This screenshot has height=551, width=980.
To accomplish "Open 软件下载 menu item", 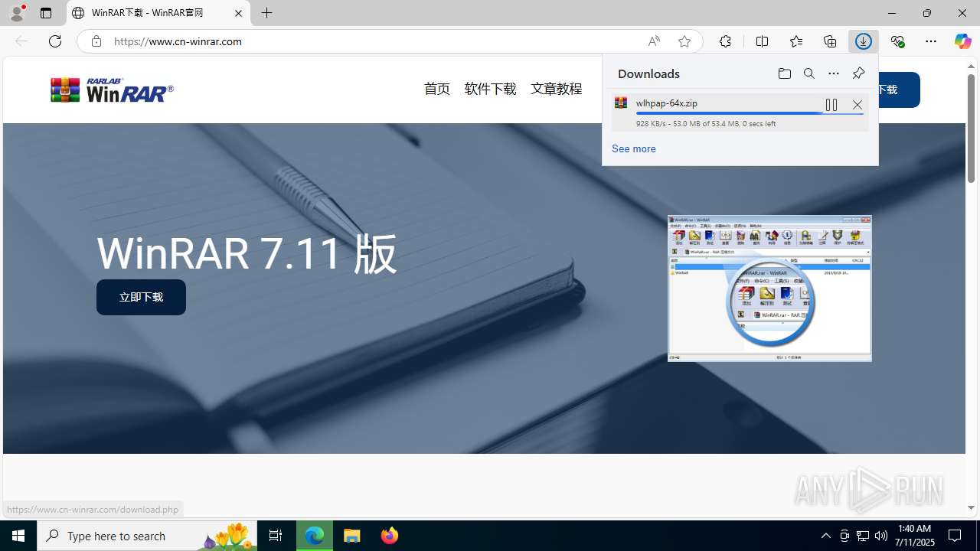I will coord(490,89).
